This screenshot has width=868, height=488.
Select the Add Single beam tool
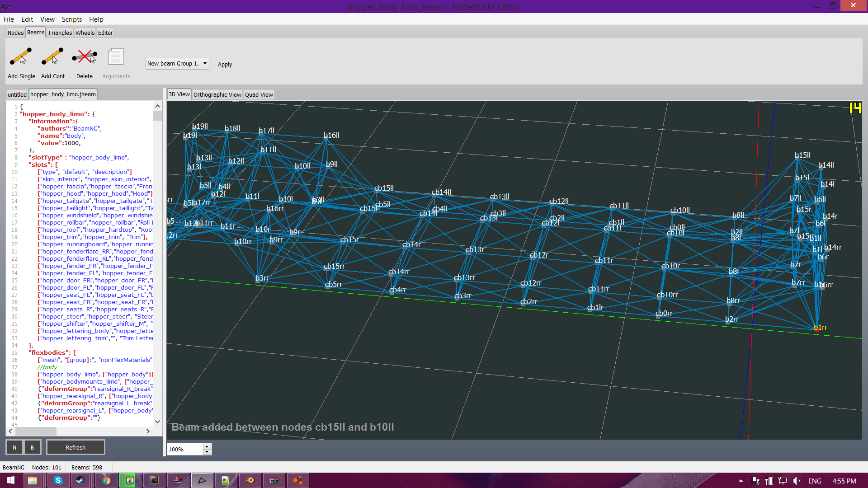pyautogui.click(x=21, y=63)
